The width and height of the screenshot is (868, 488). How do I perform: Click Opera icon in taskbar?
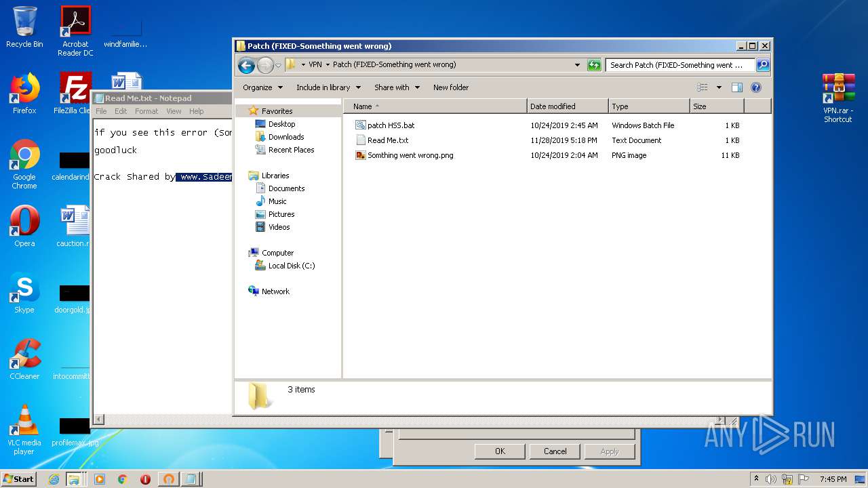click(145, 479)
